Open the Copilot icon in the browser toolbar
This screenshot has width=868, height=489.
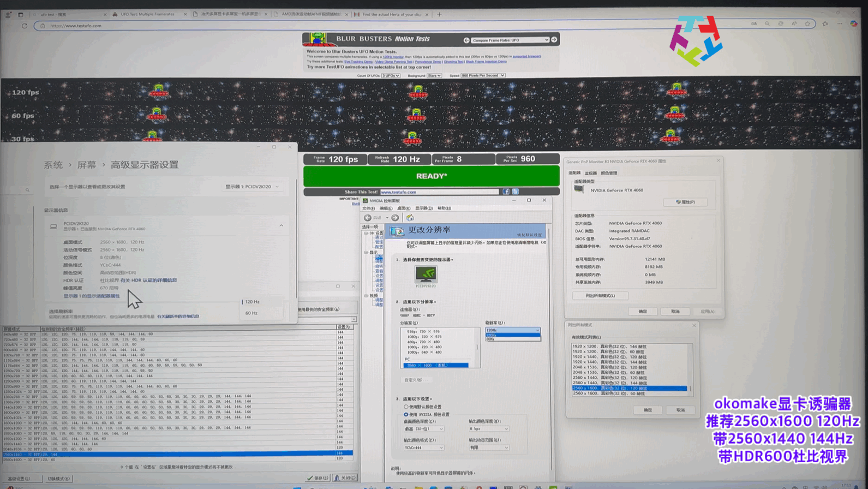854,24
